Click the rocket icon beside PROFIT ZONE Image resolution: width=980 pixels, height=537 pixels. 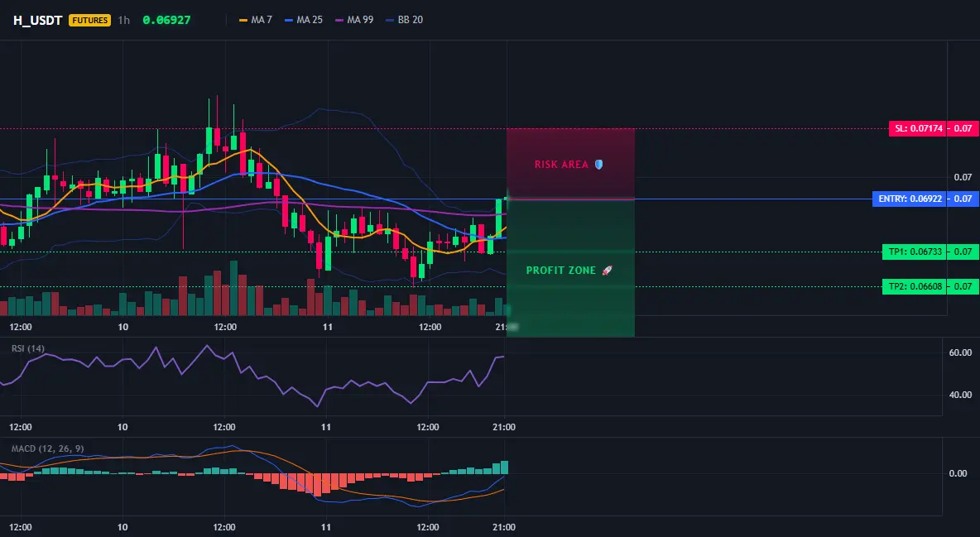click(x=607, y=271)
